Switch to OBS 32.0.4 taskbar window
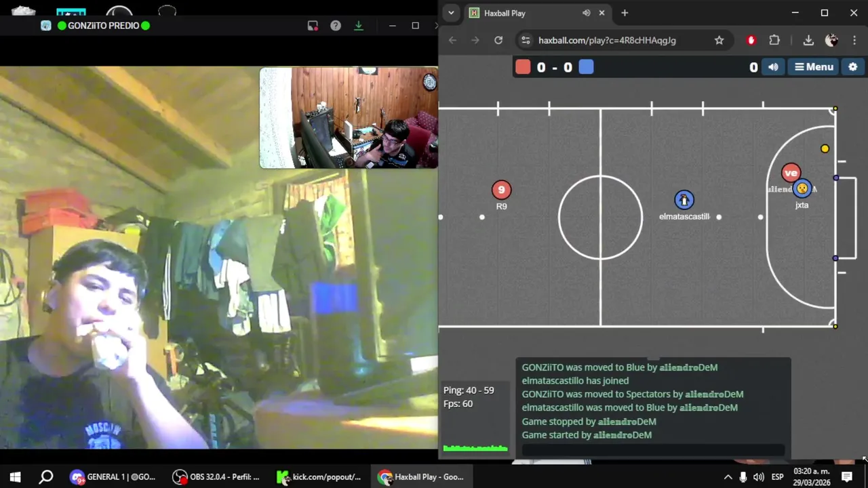The width and height of the screenshot is (868, 488). pyautogui.click(x=216, y=477)
